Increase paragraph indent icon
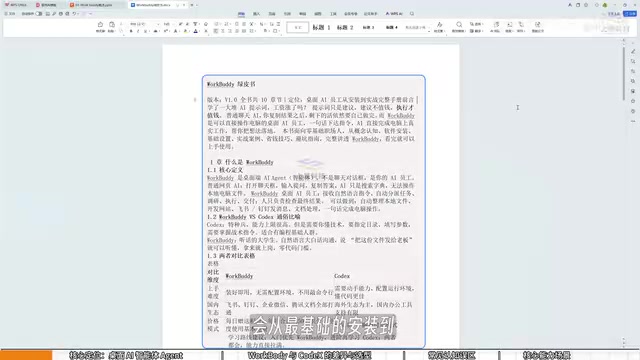 244,24
